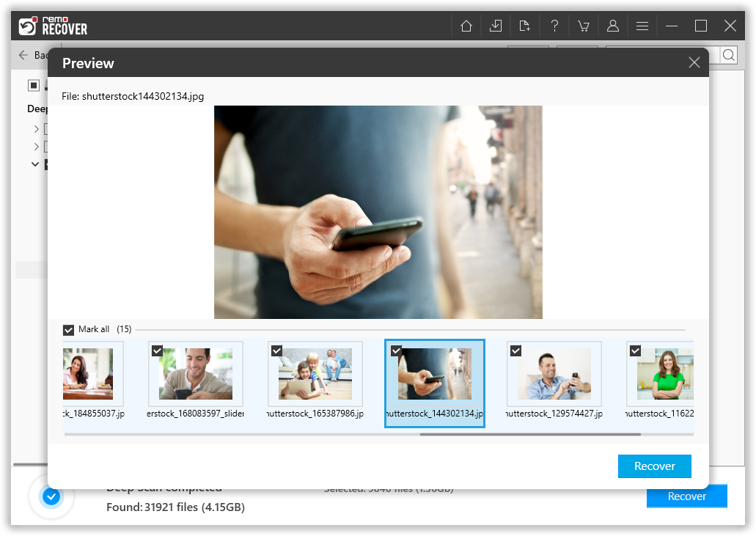Click Recover button in Preview dialog
This screenshot has width=756, height=536.
click(x=654, y=466)
